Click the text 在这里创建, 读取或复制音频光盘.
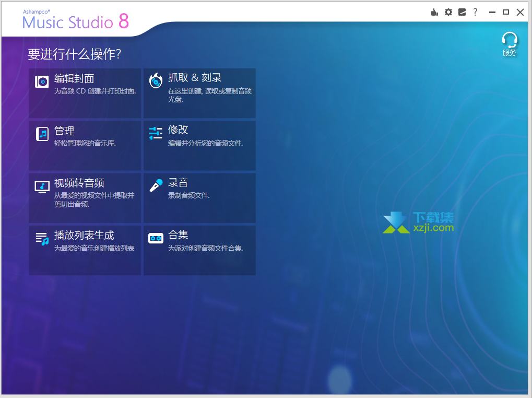This screenshot has width=532, height=398. (x=210, y=95)
